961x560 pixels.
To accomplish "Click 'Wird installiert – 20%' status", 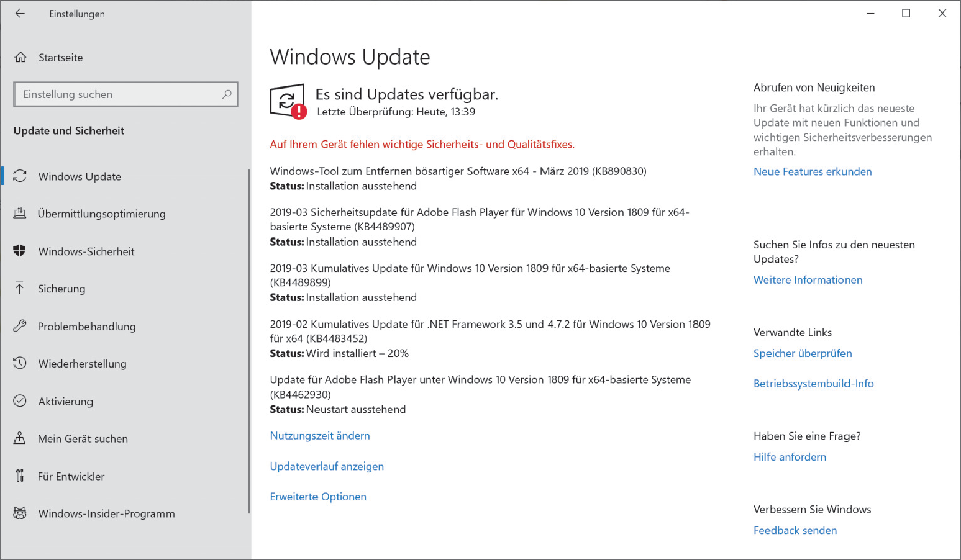I will 357,353.
